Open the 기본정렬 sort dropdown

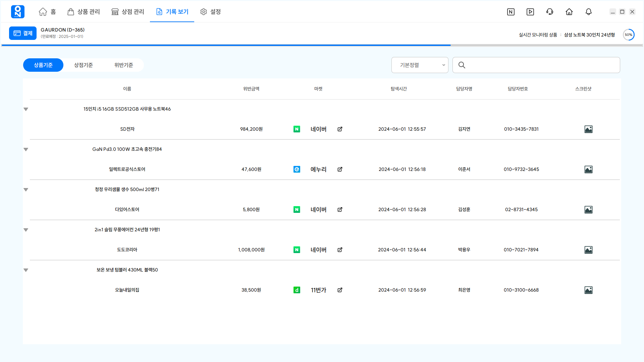coord(420,65)
